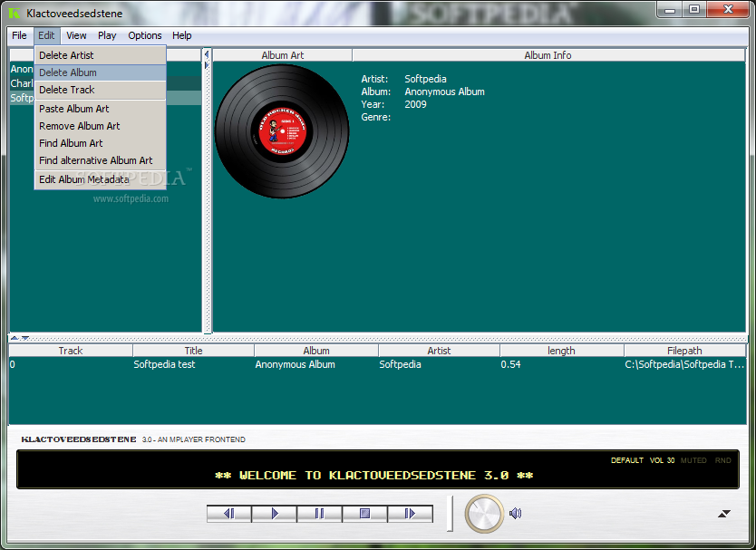Click track number 0 cell
The height and width of the screenshot is (550, 756).
pos(13,364)
